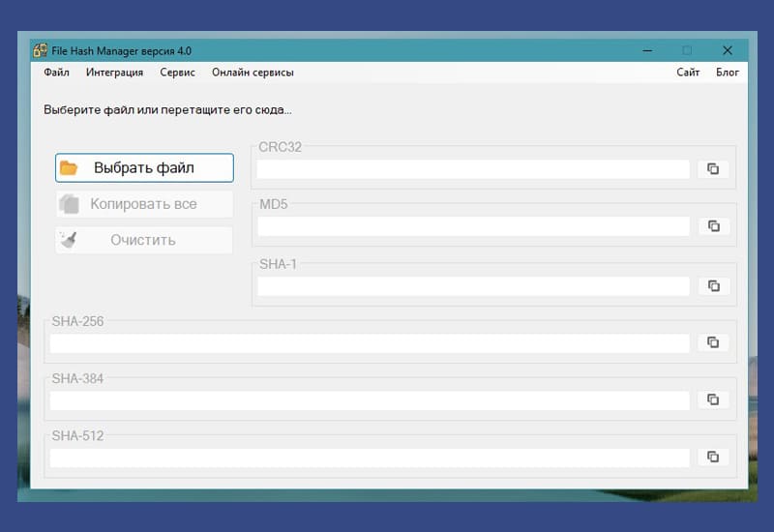Open the Сервис menu
This screenshot has height=532, width=774.
177,73
